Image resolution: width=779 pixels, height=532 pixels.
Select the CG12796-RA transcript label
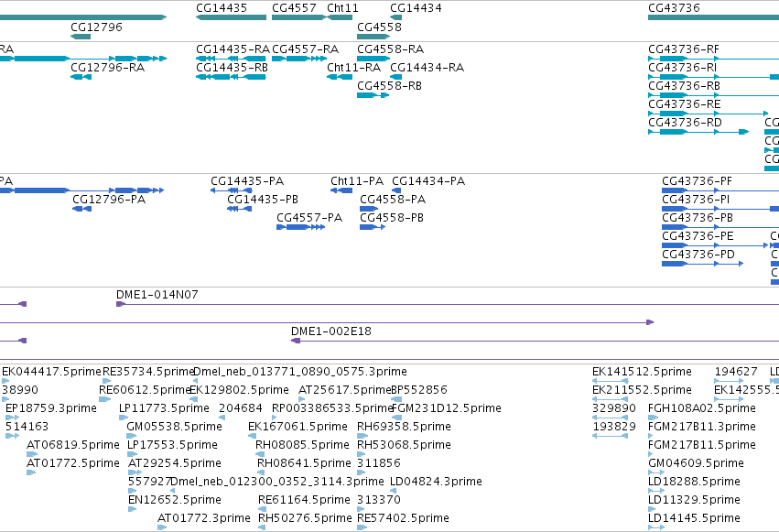point(108,68)
